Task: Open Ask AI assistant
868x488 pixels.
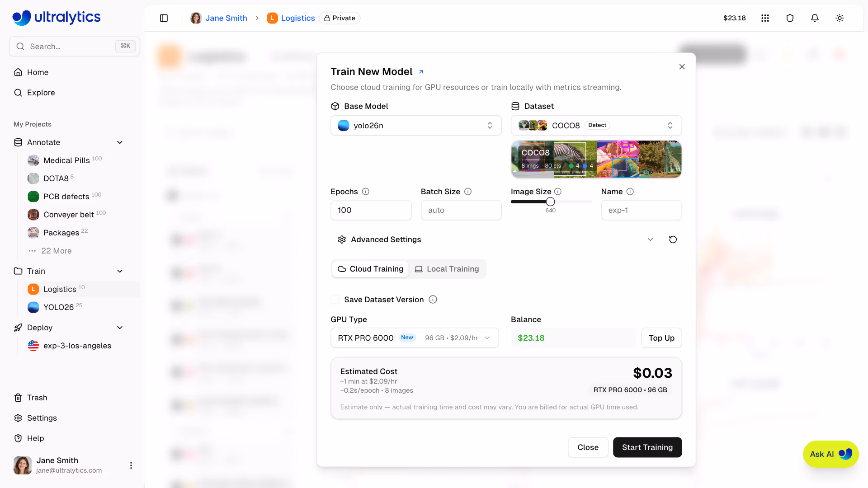Action: click(x=830, y=454)
